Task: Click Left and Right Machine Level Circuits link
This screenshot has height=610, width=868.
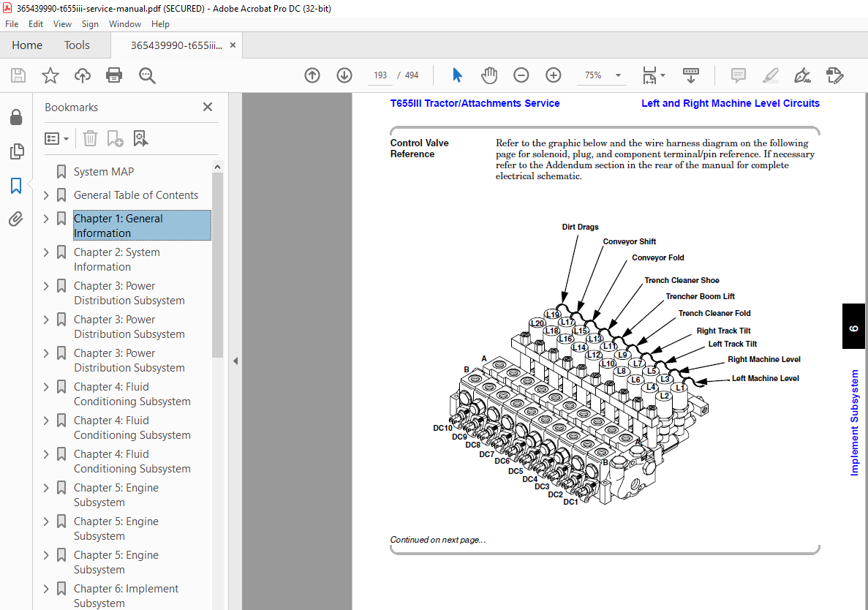Action: pos(731,104)
